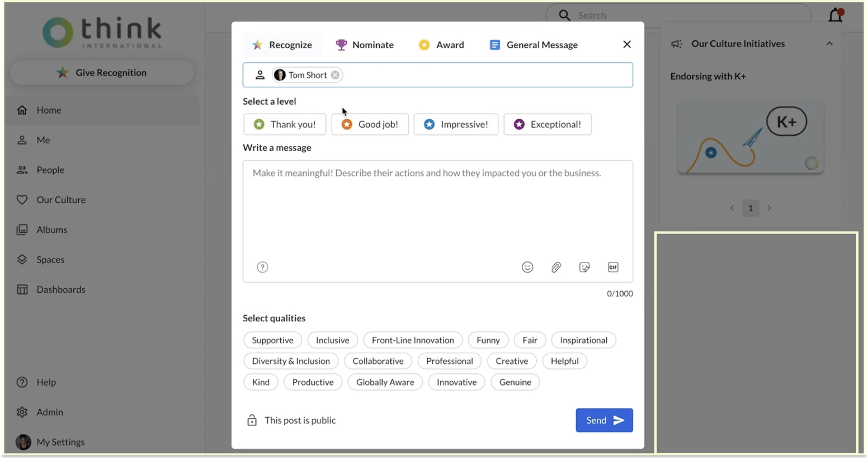Screen dimensions: 868x459
Task: Toggle the Supportive quality
Action: point(272,340)
